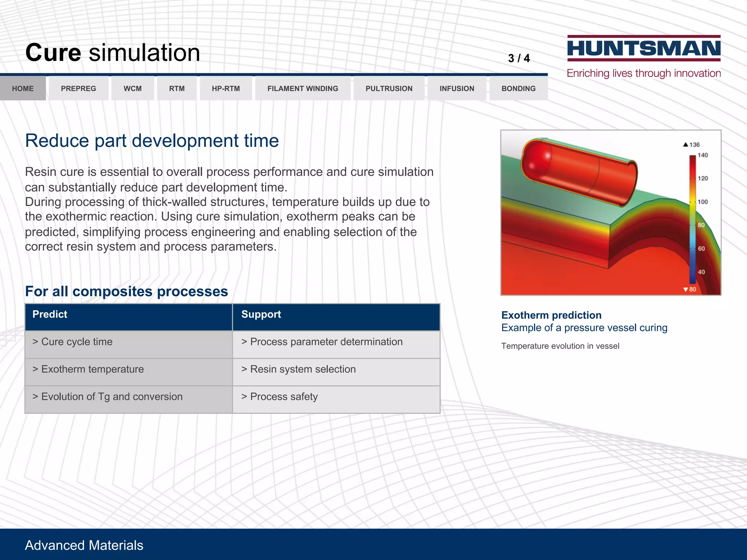Navigate to FILAMENT WINDING tab
The height and width of the screenshot is (560, 747).
[303, 89]
